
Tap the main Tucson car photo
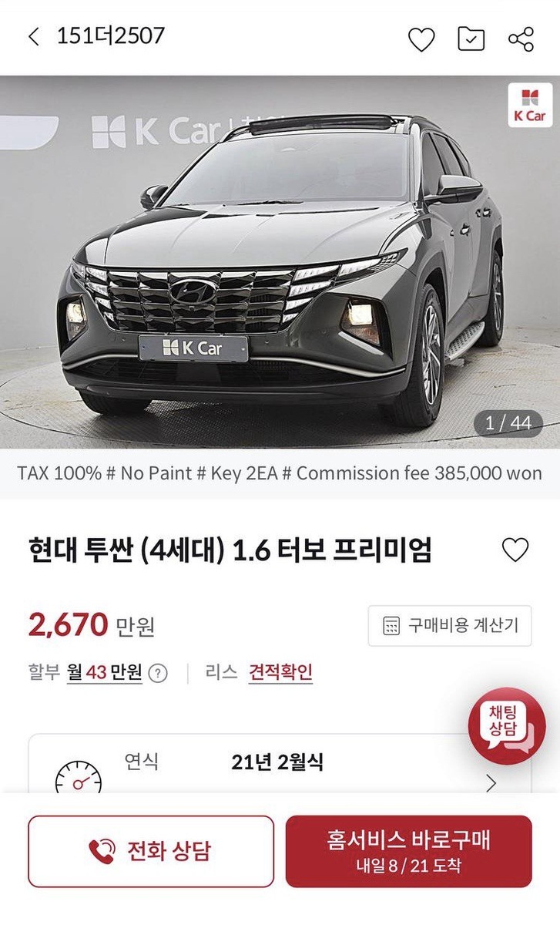[280, 262]
